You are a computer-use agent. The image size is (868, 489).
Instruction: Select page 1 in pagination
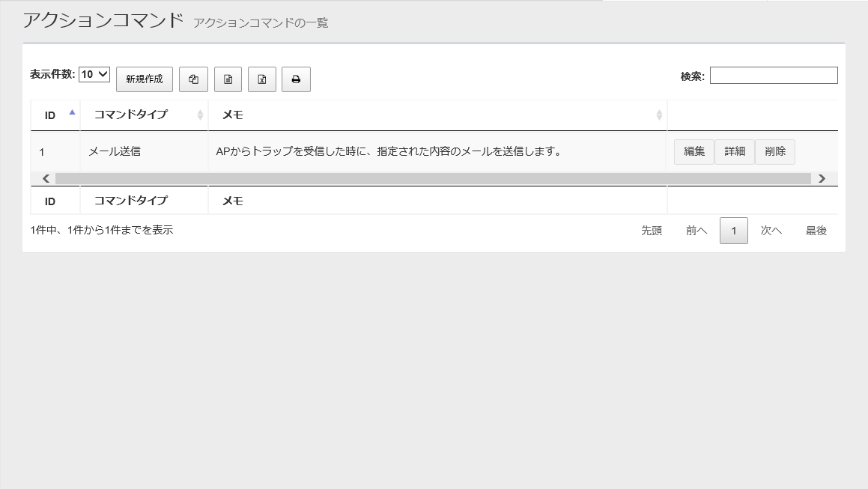(x=733, y=231)
